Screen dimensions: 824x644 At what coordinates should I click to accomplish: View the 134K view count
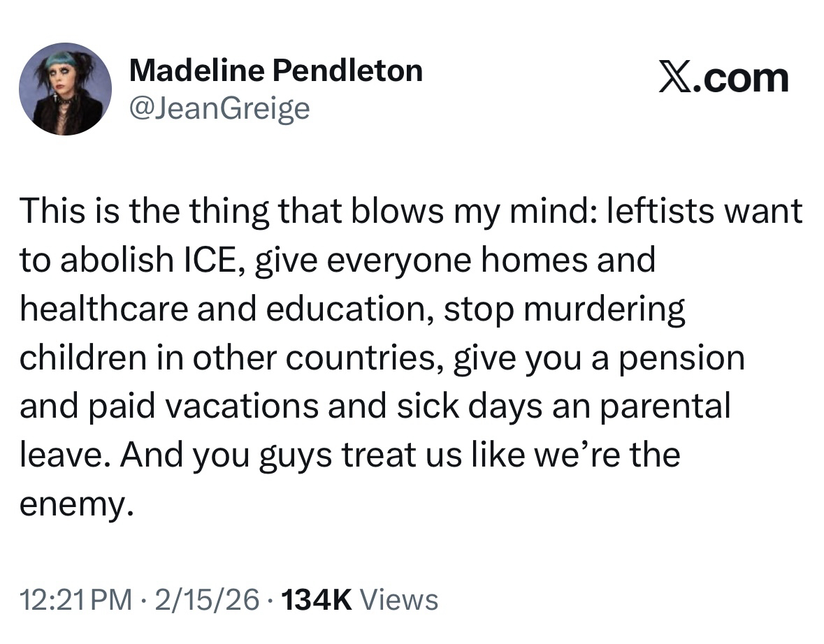tap(315, 599)
